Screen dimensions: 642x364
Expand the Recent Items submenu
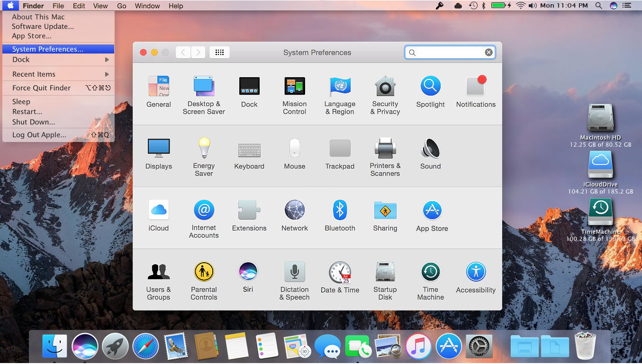click(x=58, y=74)
